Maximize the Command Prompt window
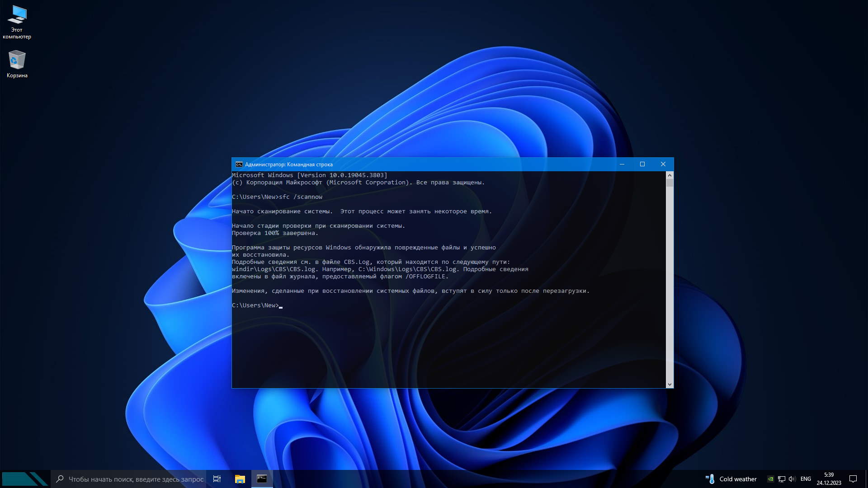 [x=642, y=164]
